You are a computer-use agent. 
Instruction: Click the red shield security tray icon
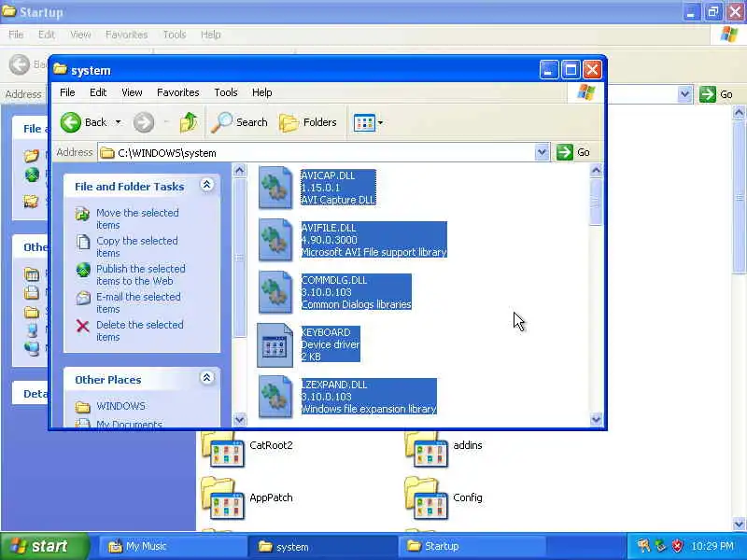(x=677, y=546)
